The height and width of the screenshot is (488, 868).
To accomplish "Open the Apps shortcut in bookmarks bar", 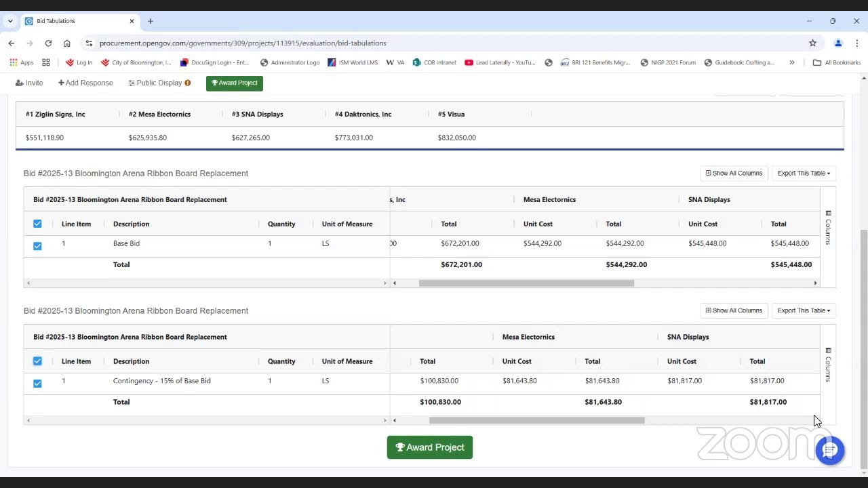I will pyautogui.click(x=21, y=62).
